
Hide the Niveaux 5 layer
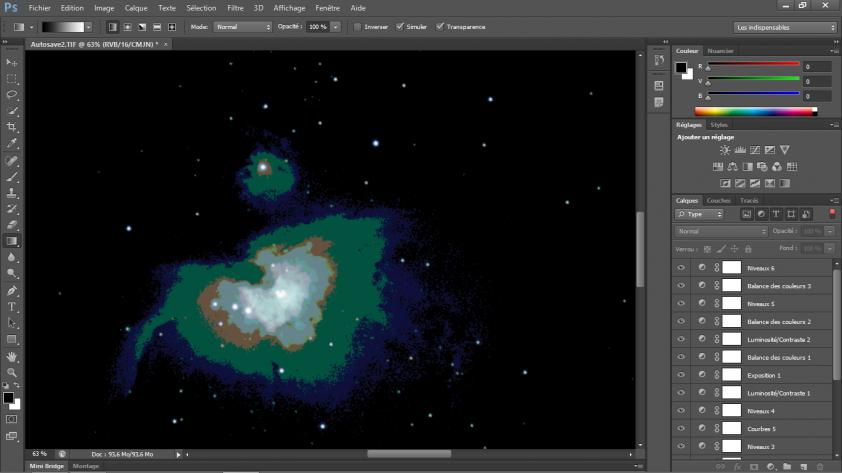click(681, 303)
